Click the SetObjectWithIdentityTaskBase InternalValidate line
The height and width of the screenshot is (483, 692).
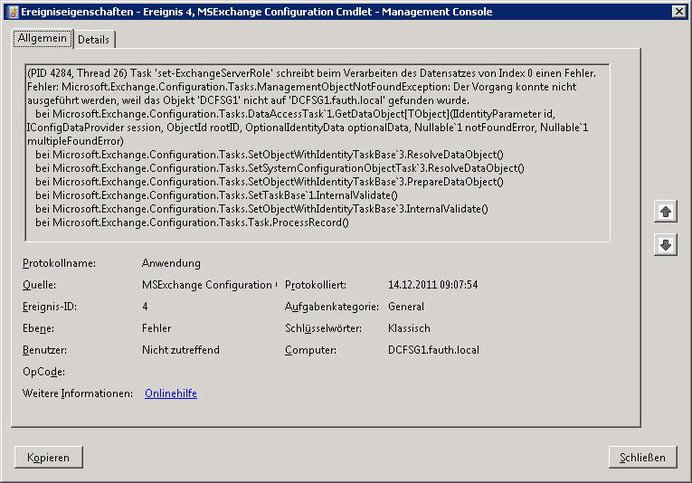pos(262,209)
